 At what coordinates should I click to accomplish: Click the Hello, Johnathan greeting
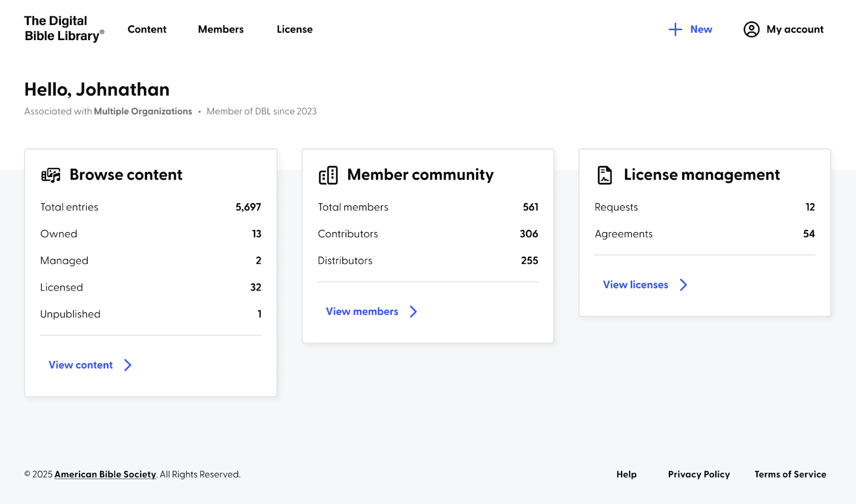97,89
